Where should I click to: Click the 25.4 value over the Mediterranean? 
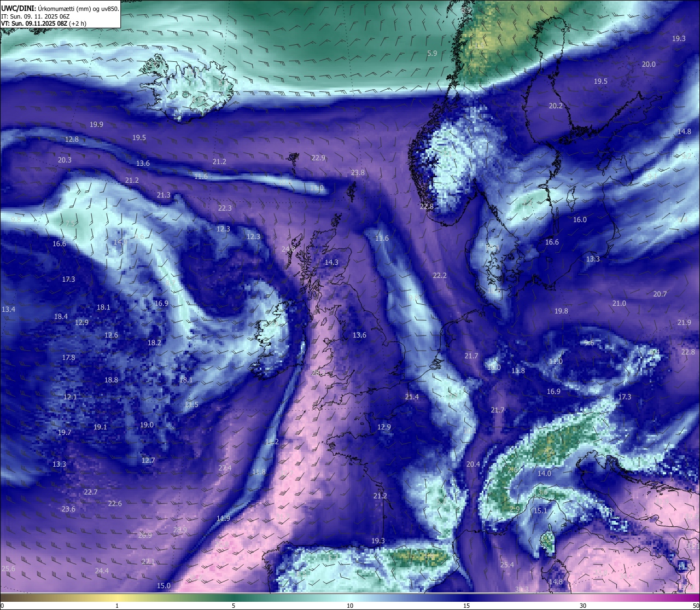point(507,565)
